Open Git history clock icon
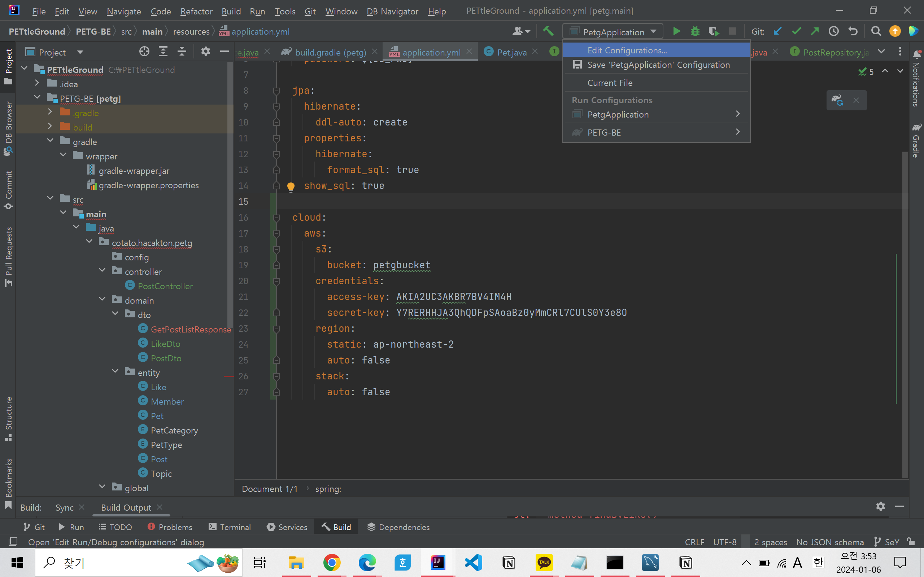 833,31
